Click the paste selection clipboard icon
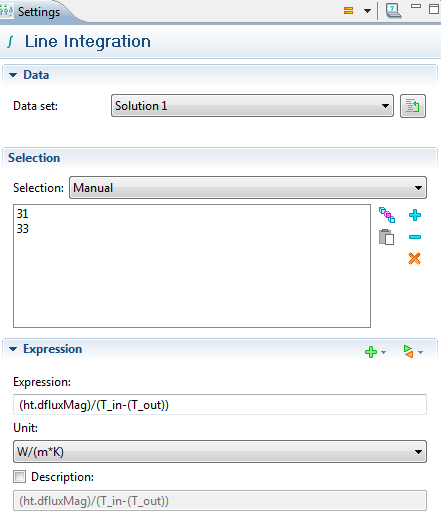 pos(386,237)
